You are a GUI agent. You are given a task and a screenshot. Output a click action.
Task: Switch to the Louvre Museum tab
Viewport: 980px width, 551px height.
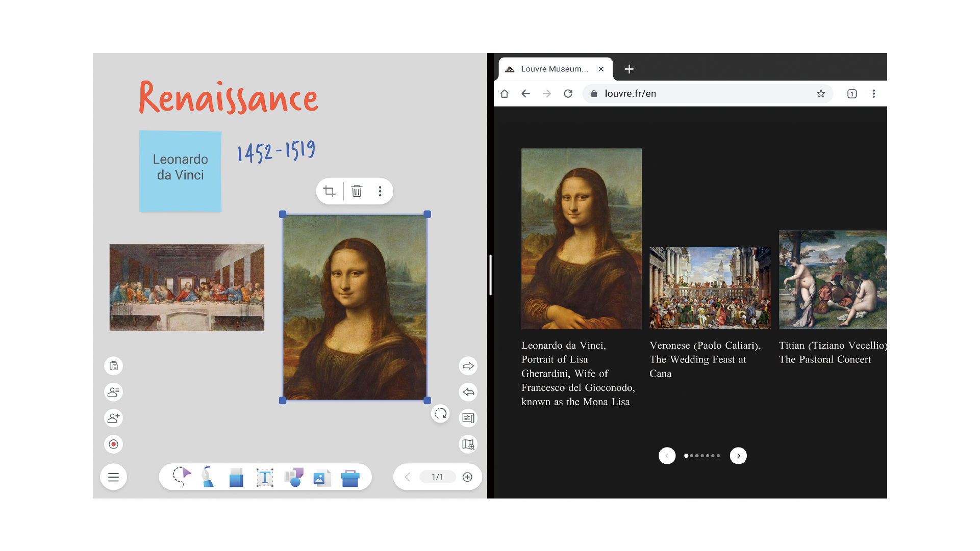(554, 69)
